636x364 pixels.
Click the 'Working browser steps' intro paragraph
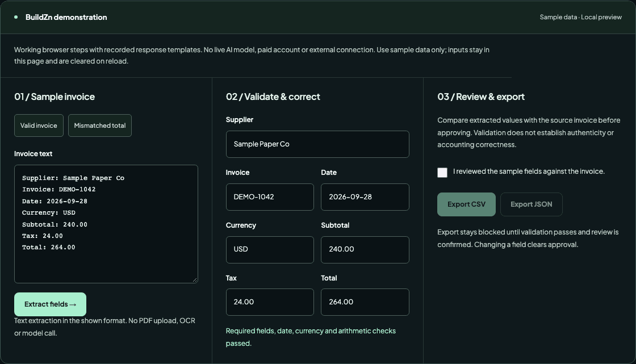252,55
